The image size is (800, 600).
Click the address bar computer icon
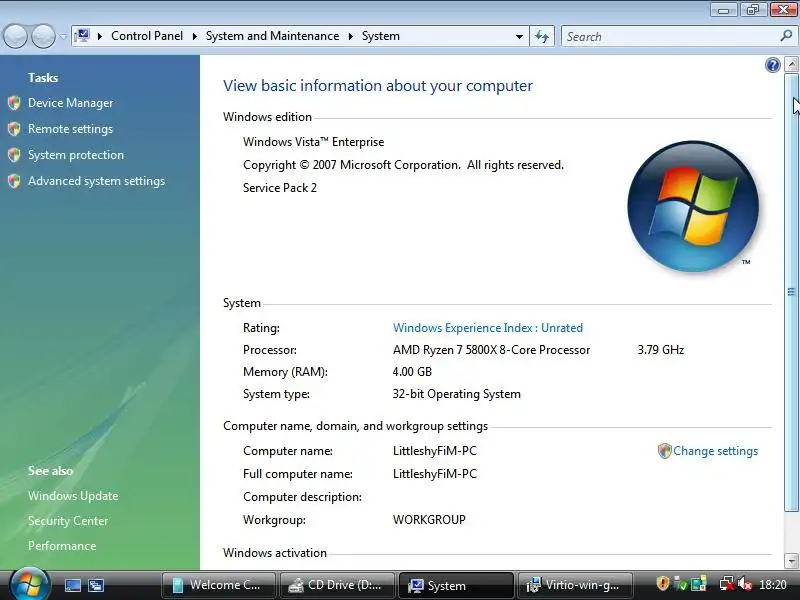pos(82,36)
